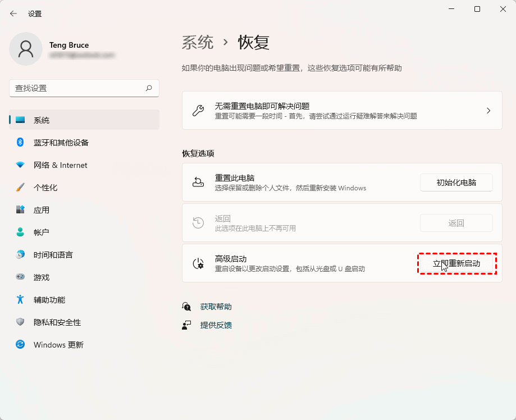Click the reset icon on the 重置此电脑 card

point(198,182)
